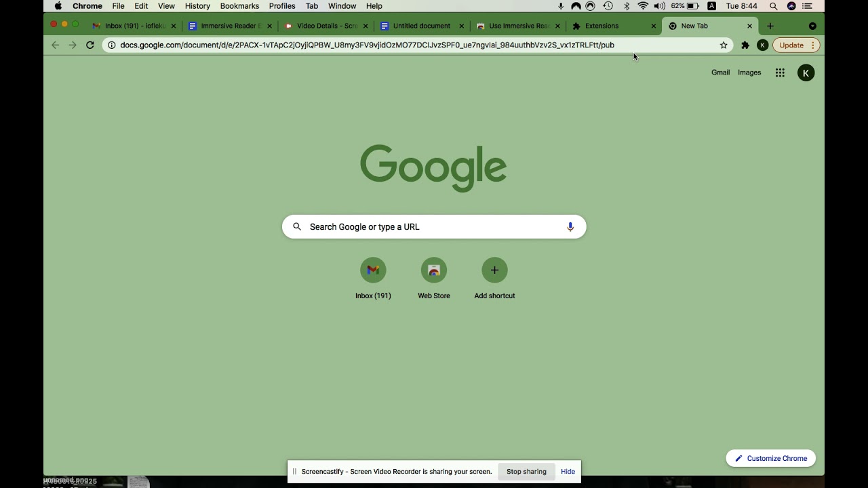Screen dimensions: 868x488
Task: Hide the Screencastify sharing notification
Action: [568, 472]
